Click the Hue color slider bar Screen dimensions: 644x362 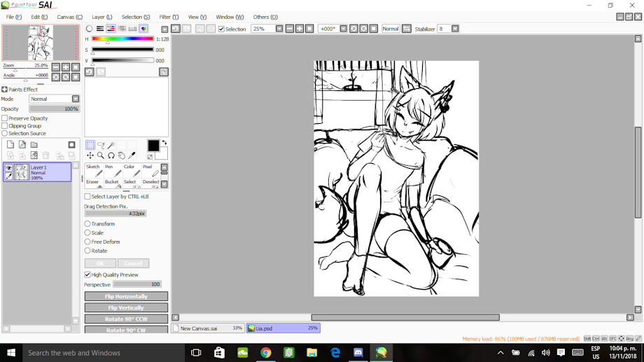(122, 39)
